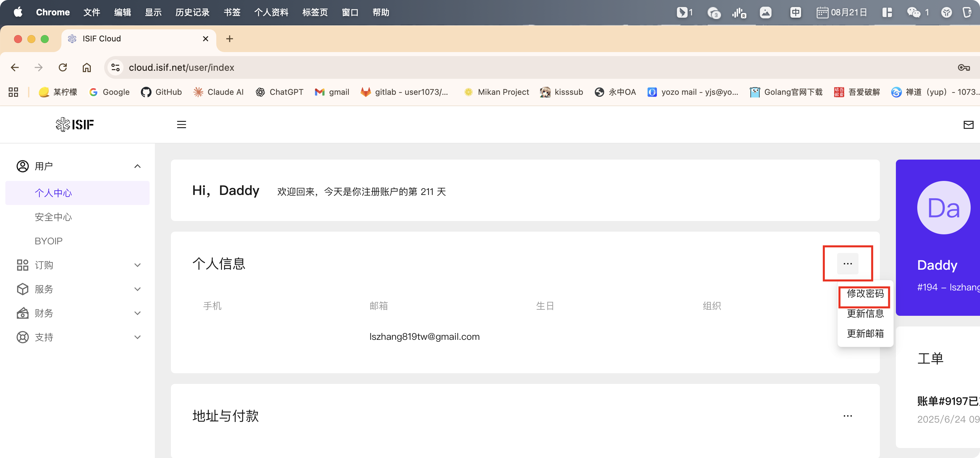Open the yozo mail bookmark
The width and height of the screenshot is (980, 458).
[x=693, y=92]
